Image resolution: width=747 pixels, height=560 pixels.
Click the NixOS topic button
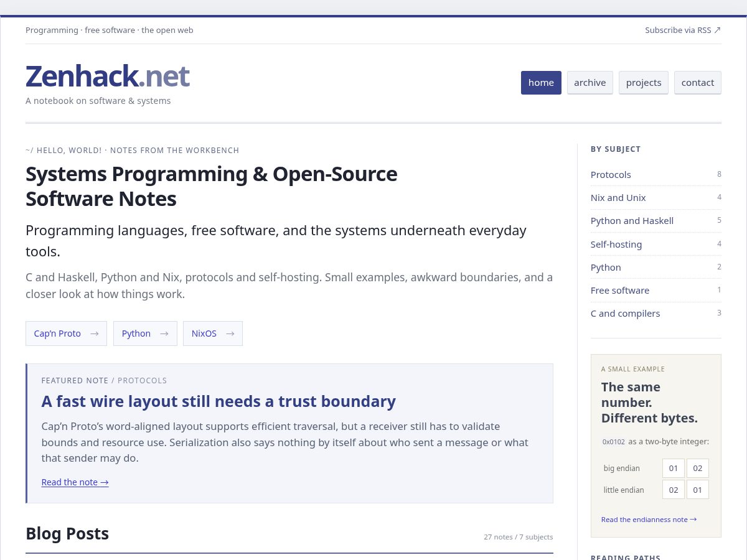pyautogui.click(x=213, y=334)
